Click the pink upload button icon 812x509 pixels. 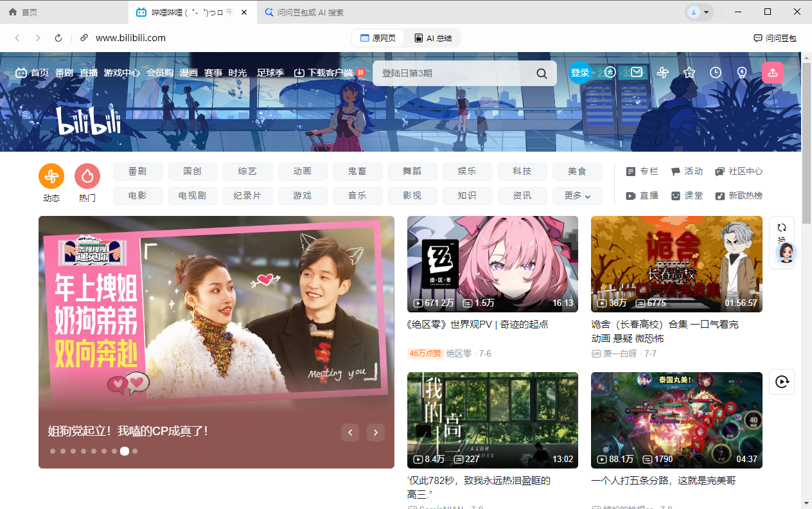click(772, 73)
